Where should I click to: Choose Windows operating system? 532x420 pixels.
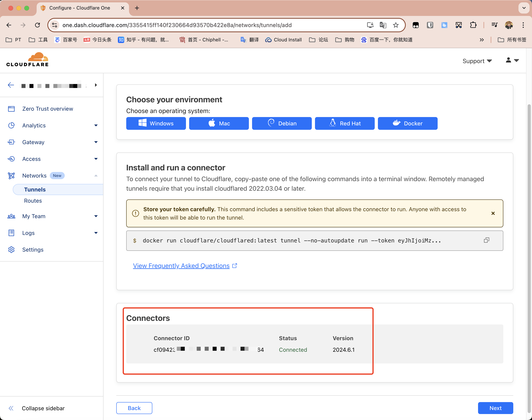(156, 123)
